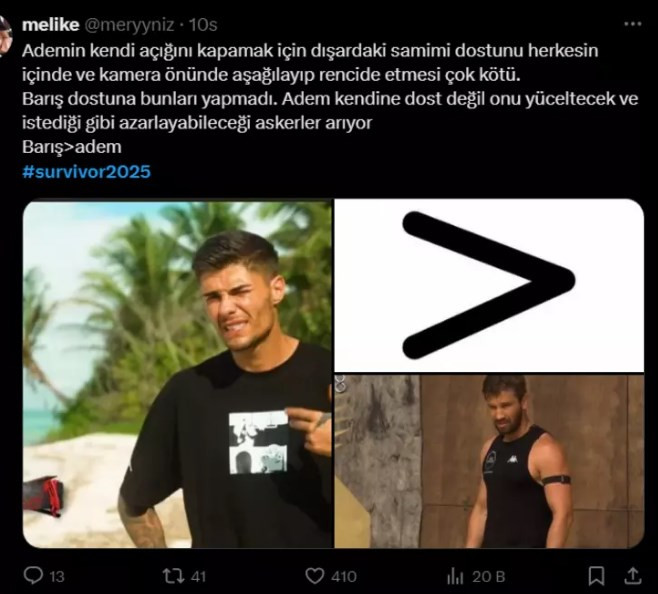Open the share tweet menu

point(632,575)
